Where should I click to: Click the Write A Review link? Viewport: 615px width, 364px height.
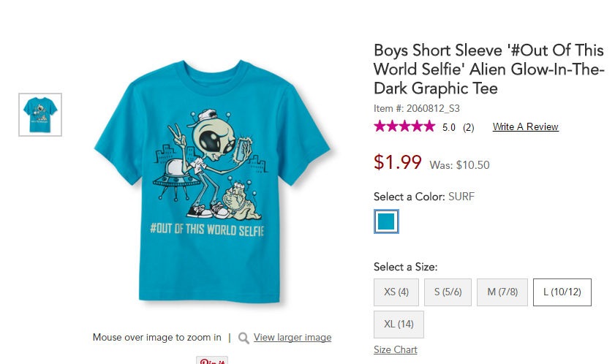pyautogui.click(x=525, y=127)
